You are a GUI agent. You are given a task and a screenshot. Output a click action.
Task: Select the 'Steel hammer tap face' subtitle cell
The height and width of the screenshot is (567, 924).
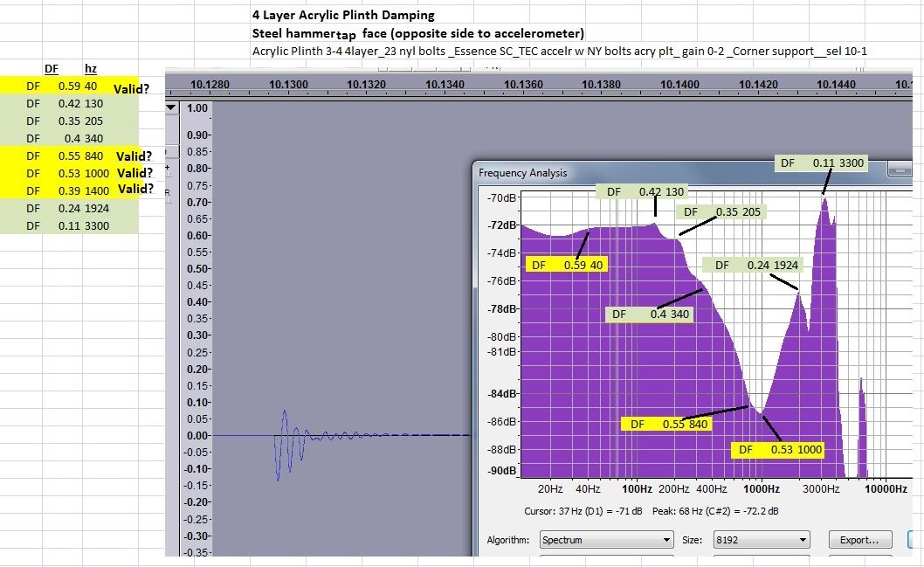click(x=418, y=33)
